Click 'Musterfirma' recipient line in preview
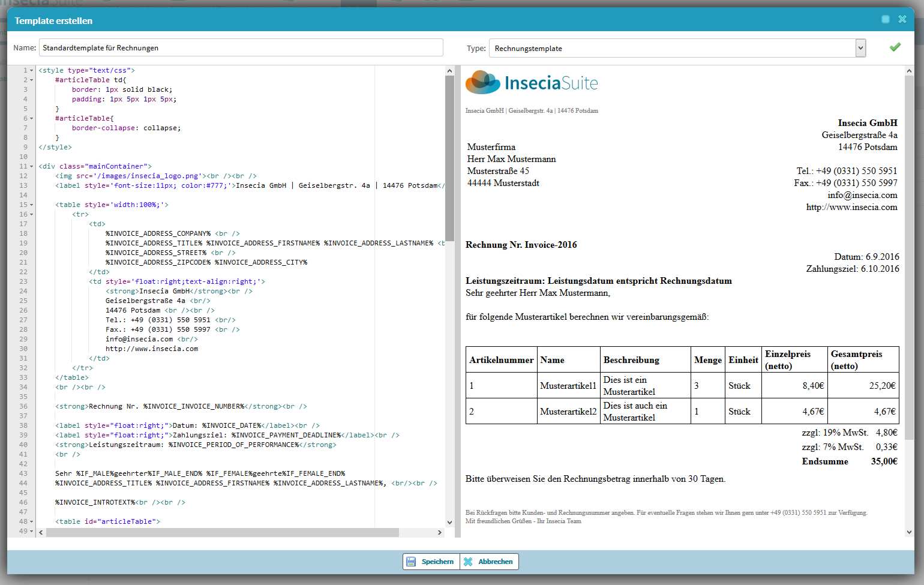Image resolution: width=924 pixels, height=585 pixels. coord(491,147)
